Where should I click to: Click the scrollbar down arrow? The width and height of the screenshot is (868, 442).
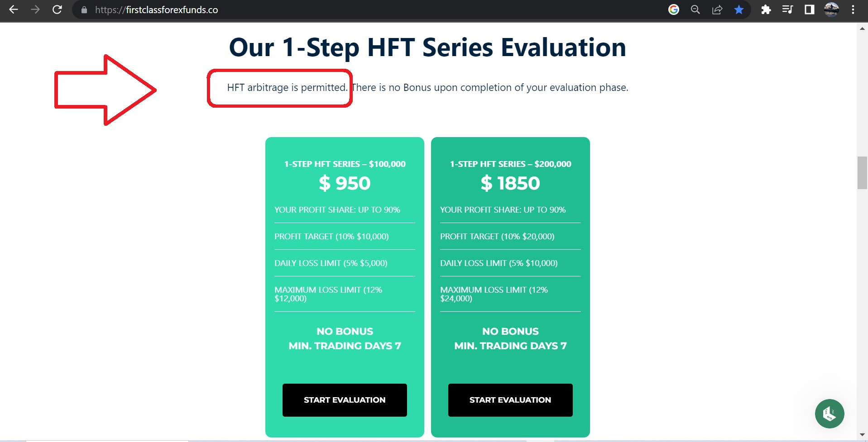pyautogui.click(x=862, y=435)
